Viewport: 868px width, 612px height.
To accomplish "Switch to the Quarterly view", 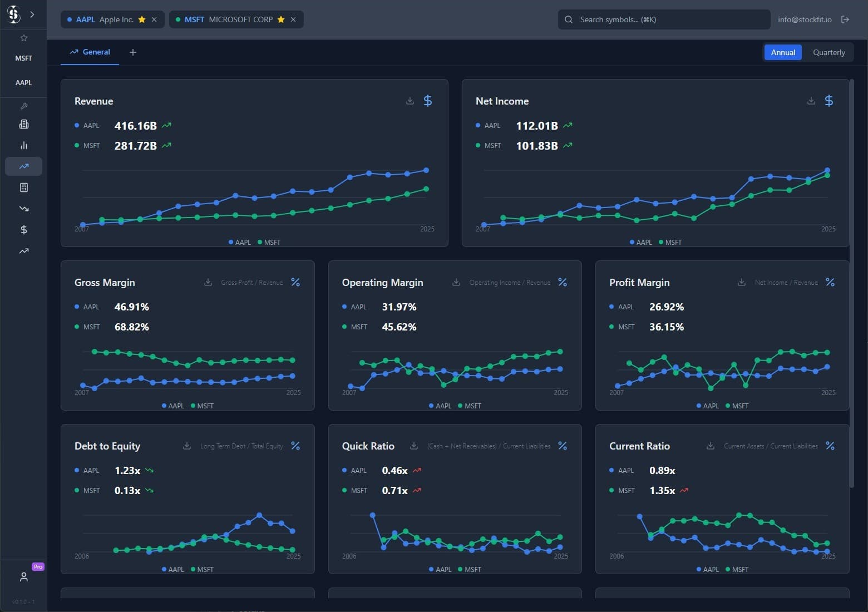I will tap(829, 52).
